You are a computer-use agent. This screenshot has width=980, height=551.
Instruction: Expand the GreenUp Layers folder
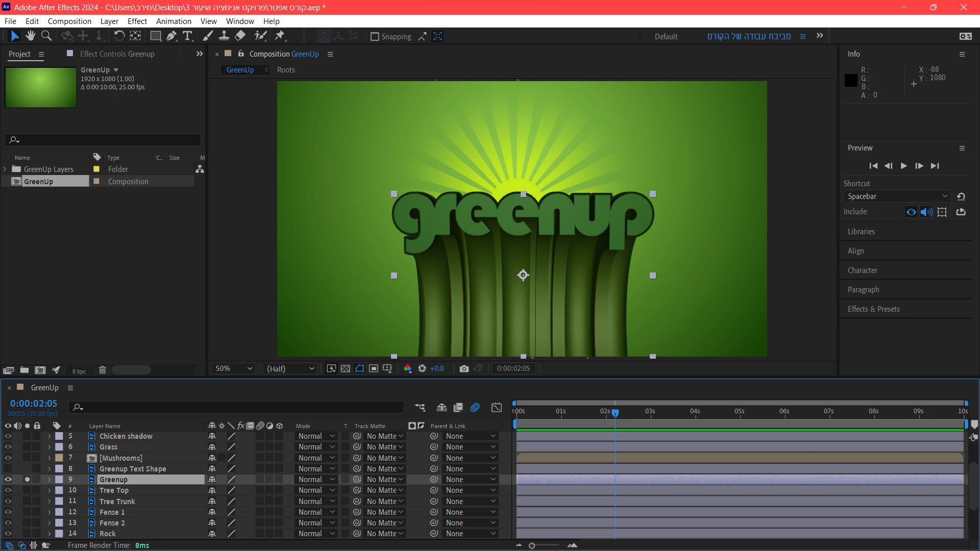tap(5, 169)
